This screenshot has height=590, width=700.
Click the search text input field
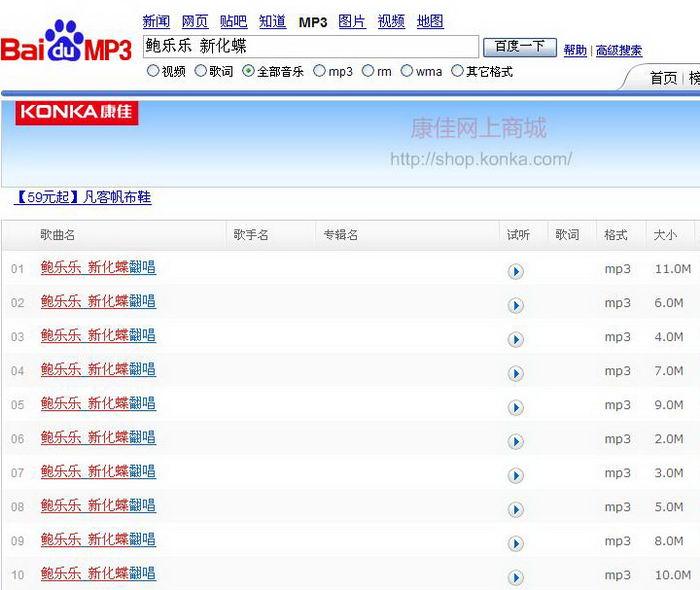(310, 47)
